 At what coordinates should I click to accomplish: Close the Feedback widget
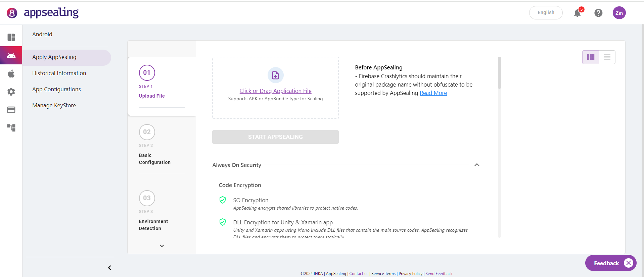[x=629, y=263]
